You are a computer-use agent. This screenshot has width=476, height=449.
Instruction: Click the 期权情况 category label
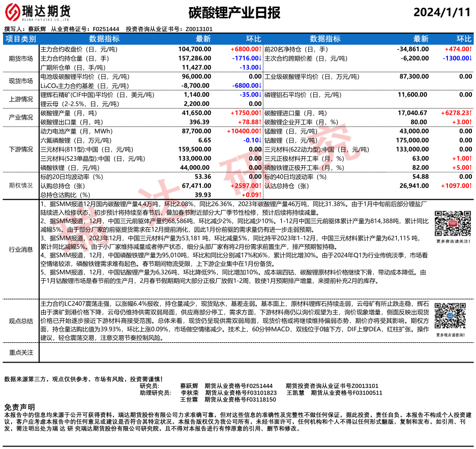click(x=21, y=186)
